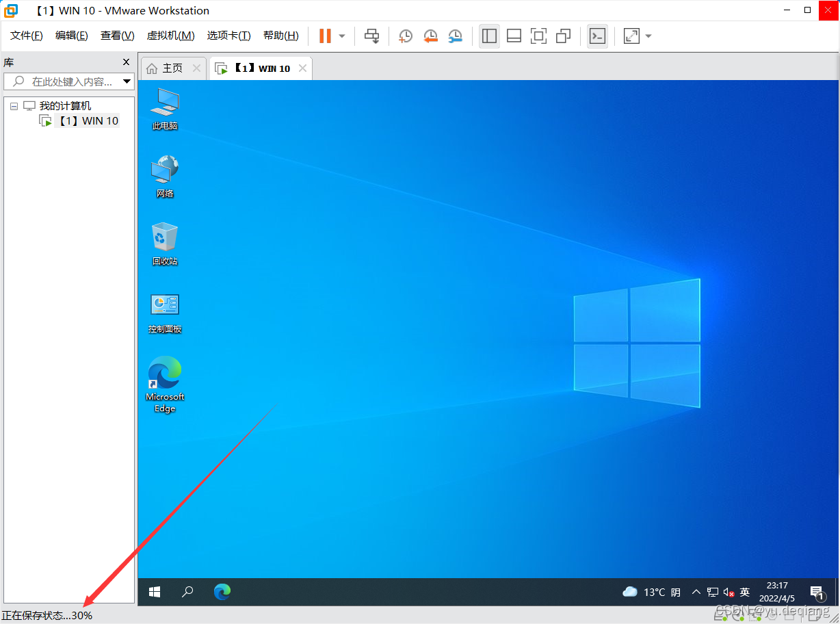Click the stretch guest display icon

click(x=631, y=36)
